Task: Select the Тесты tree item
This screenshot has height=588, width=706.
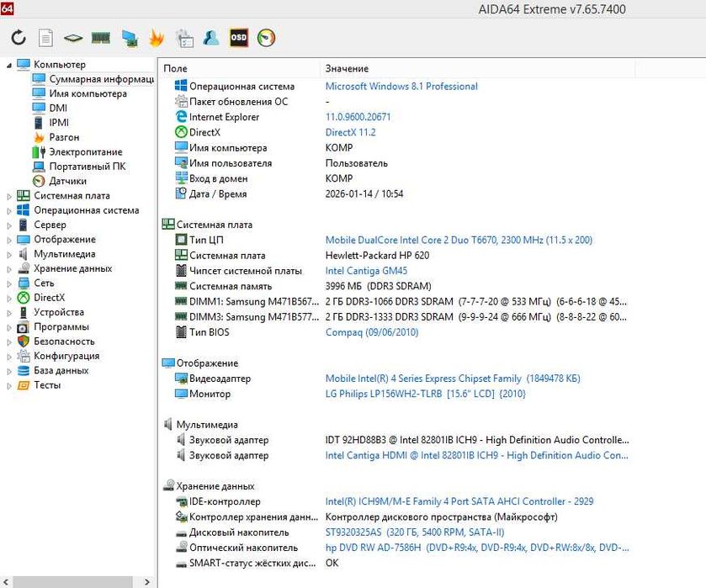Action: 47,385
